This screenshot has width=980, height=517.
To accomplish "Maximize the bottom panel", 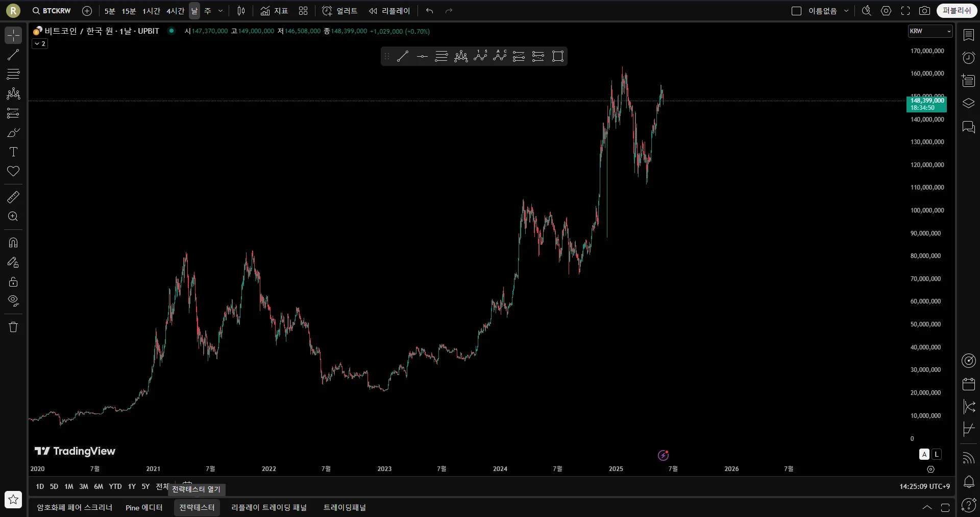I will 945,508.
